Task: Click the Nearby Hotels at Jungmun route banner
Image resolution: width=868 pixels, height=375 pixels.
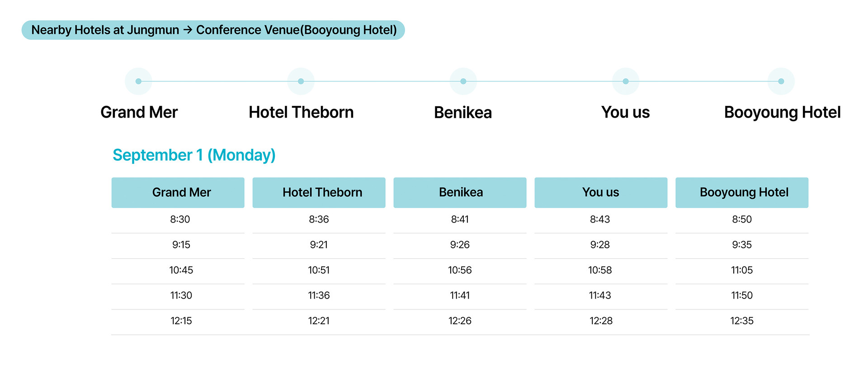Action: (213, 30)
